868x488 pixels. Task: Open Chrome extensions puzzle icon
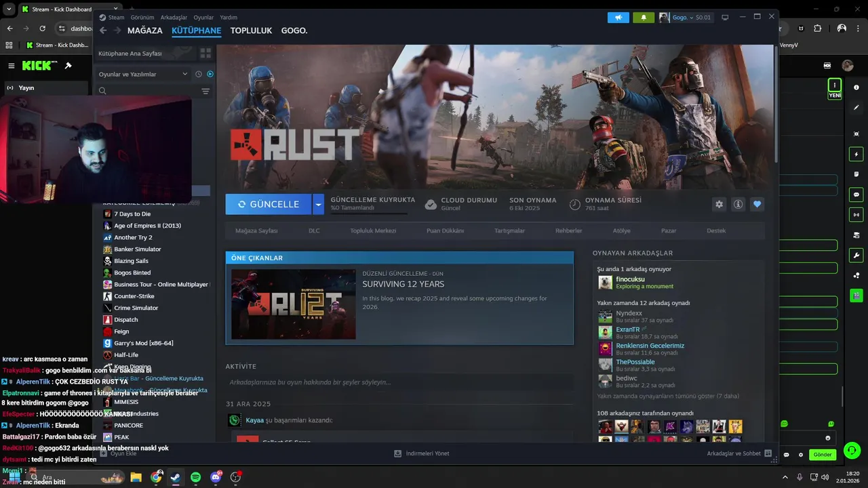point(817,28)
